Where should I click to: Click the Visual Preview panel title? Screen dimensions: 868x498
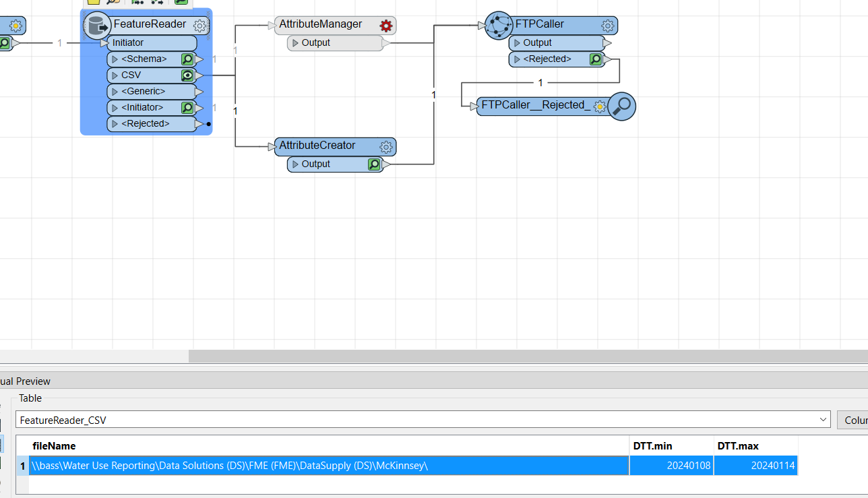pyautogui.click(x=25, y=381)
